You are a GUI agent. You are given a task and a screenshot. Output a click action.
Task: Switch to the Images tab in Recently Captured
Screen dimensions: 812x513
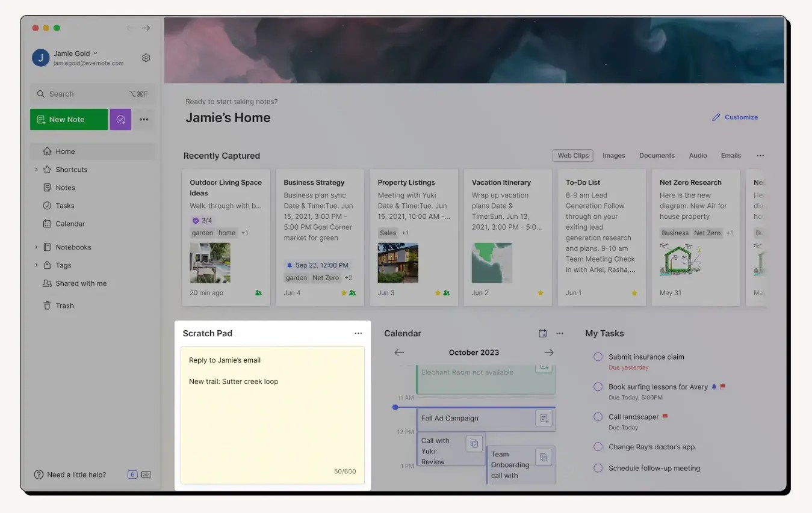tap(614, 155)
